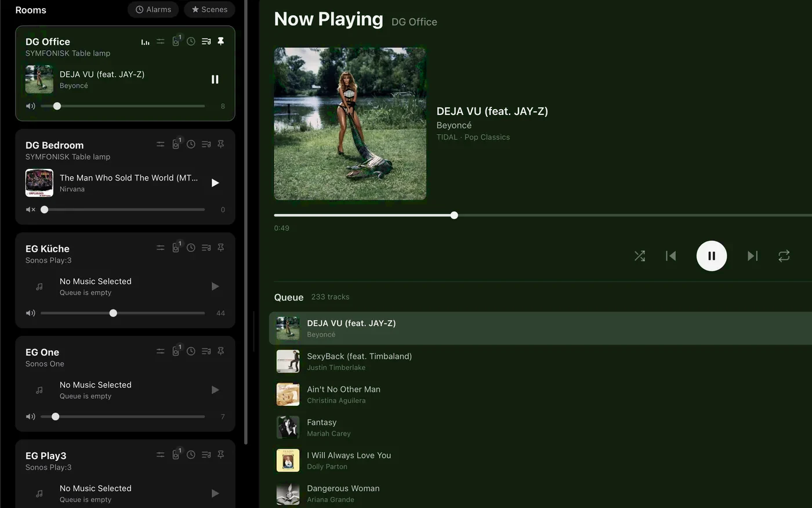Click the Now Playing track progress bar
812x508 pixels.
point(543,215)
